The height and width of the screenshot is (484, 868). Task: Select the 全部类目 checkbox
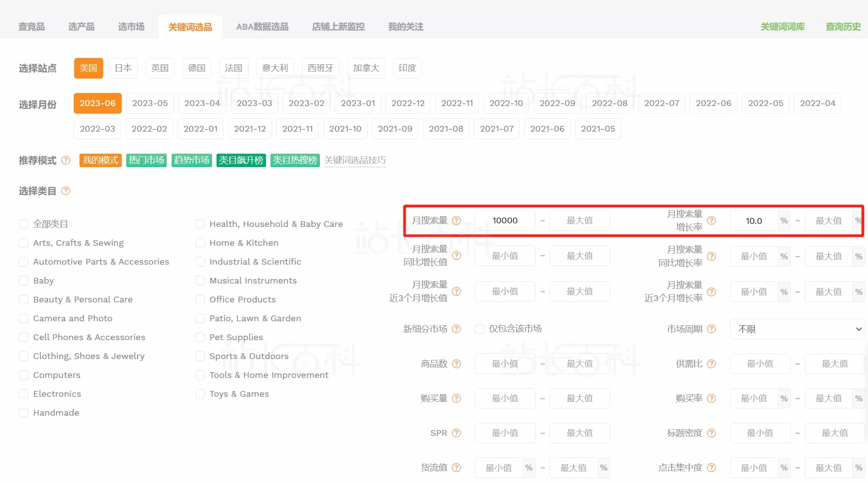coord(23,223)
